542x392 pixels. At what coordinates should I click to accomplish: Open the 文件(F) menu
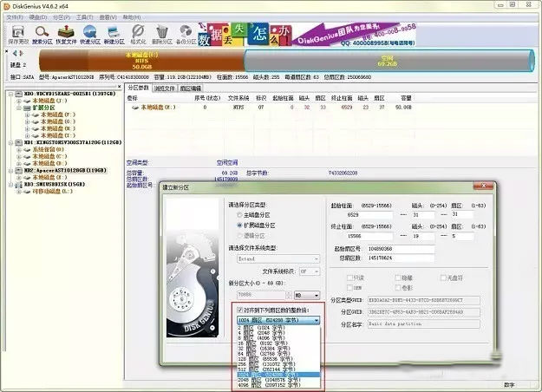pos(15,17)
